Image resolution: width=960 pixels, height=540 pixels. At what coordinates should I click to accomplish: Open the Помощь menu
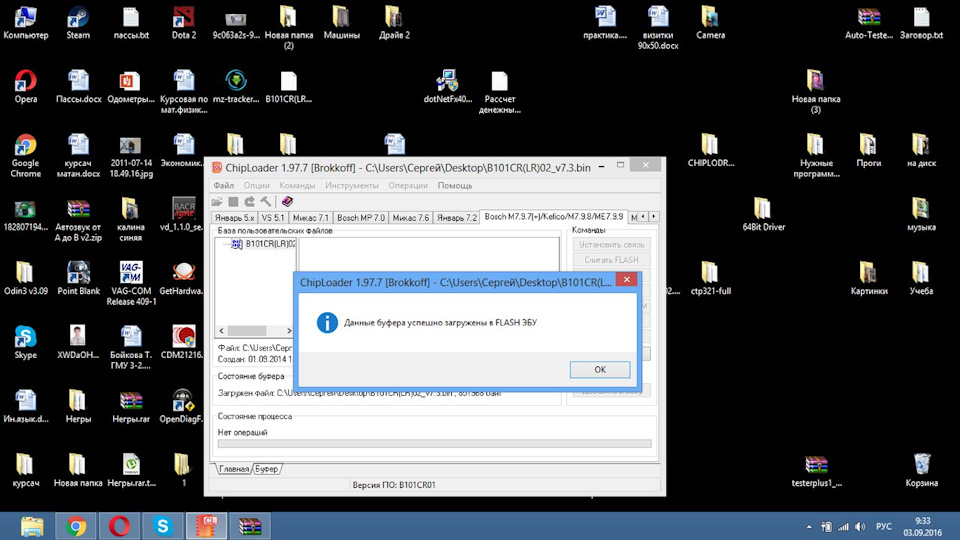[455, 186]
